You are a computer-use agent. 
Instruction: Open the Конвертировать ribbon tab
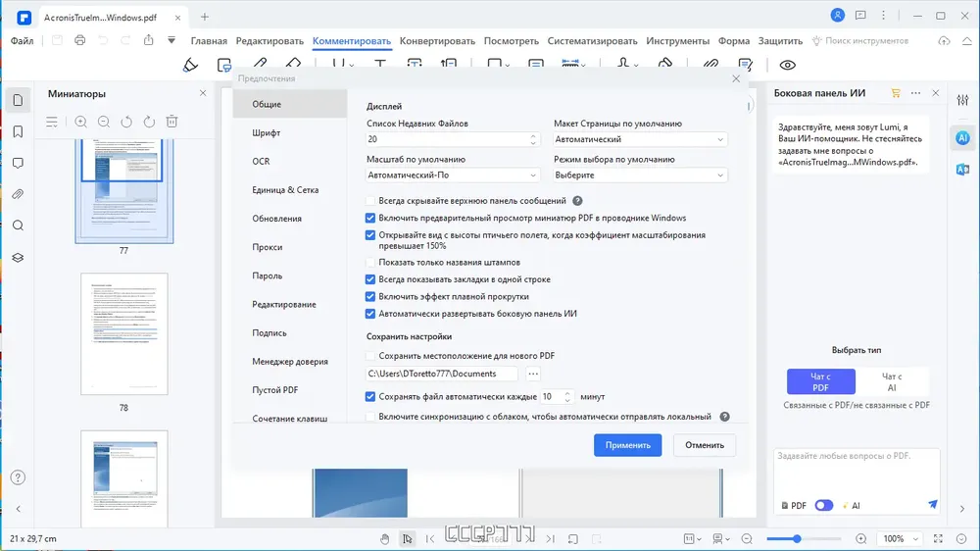tap(437, 40)
